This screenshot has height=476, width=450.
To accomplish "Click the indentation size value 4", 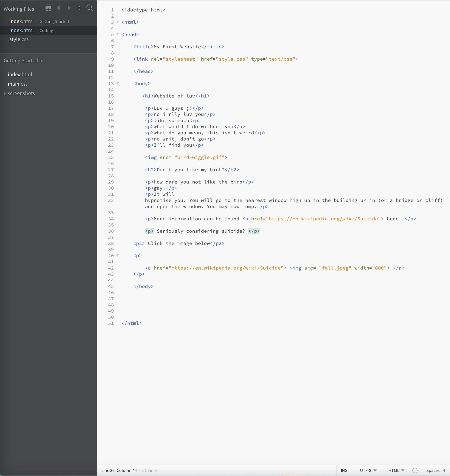I will (x=444, y=470).
